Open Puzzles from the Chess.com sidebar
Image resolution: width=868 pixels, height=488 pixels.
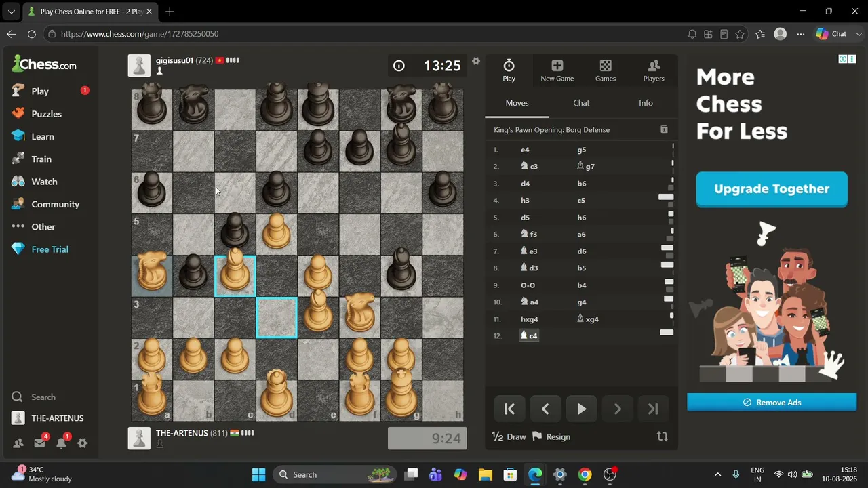pos(37,114)
